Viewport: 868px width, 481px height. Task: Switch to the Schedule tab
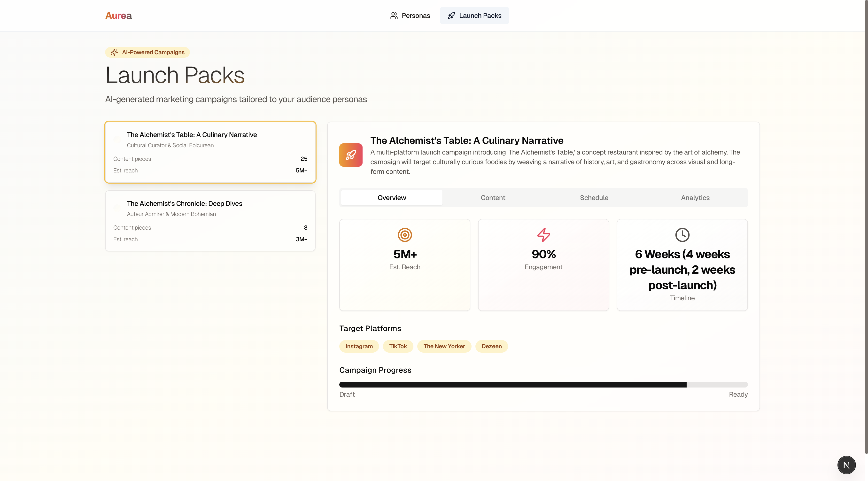click(x=594, y=198)
